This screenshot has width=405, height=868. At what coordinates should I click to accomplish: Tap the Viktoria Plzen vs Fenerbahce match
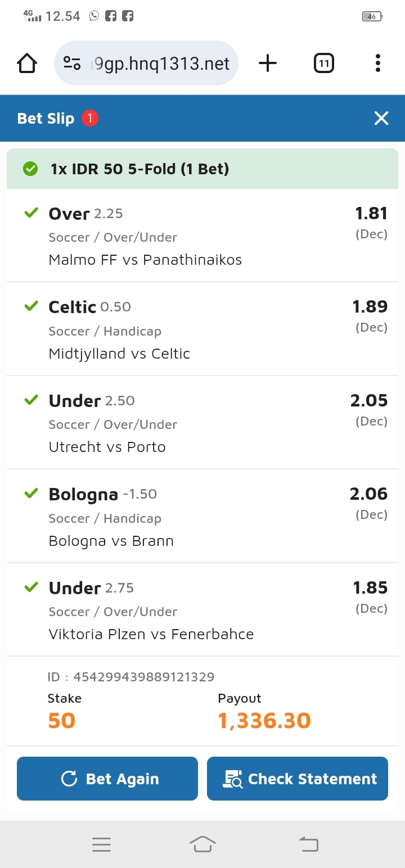click(151, 634)
